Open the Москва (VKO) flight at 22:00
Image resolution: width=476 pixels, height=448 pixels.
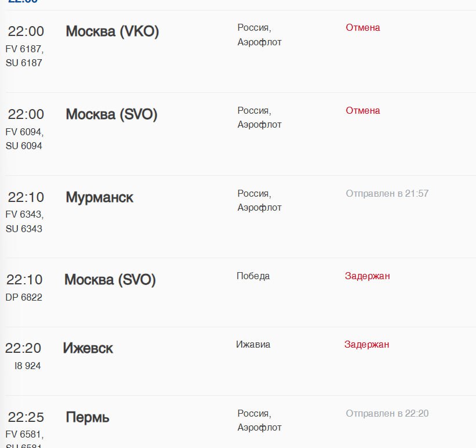point(112,31)
